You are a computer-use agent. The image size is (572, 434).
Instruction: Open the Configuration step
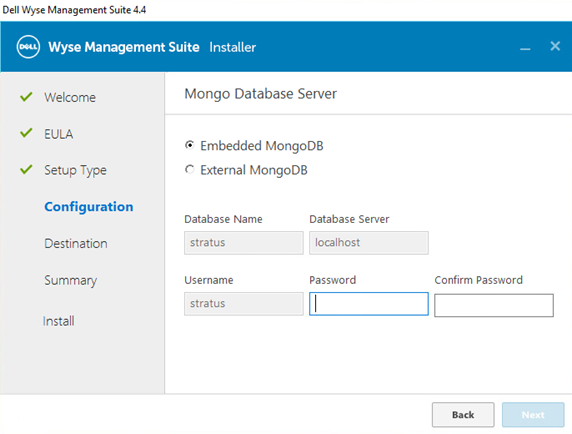89,207
